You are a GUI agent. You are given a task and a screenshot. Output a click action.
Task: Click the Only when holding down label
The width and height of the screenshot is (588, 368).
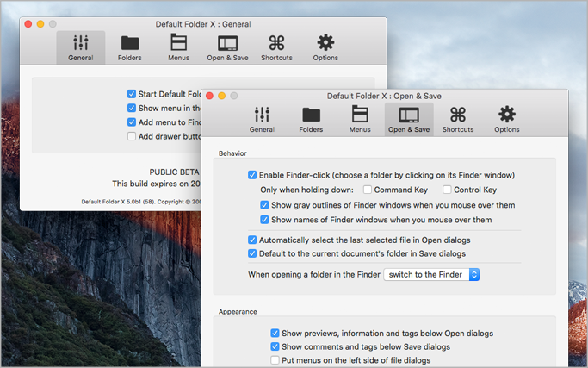306,190
